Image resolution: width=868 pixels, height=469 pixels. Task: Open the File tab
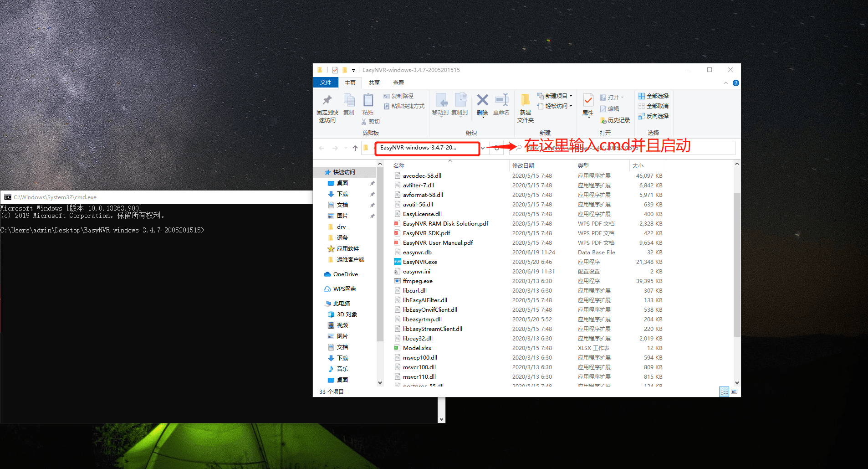point(326,82)
